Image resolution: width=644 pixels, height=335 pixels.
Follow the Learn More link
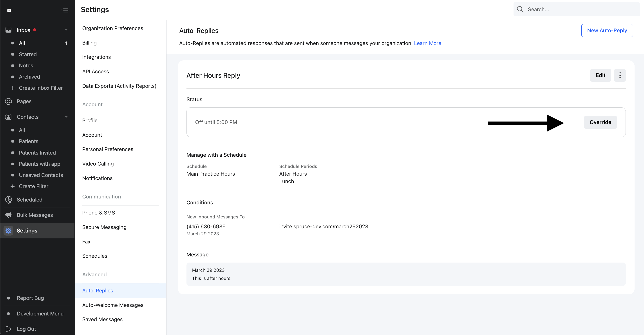click(x=427, y=43)
